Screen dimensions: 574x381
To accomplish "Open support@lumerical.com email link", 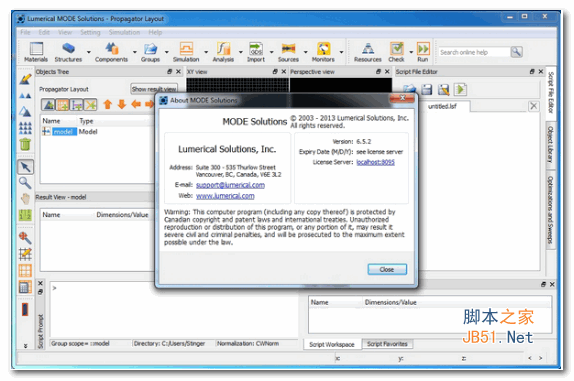I will pyautogui.click(x=230, y=185).
